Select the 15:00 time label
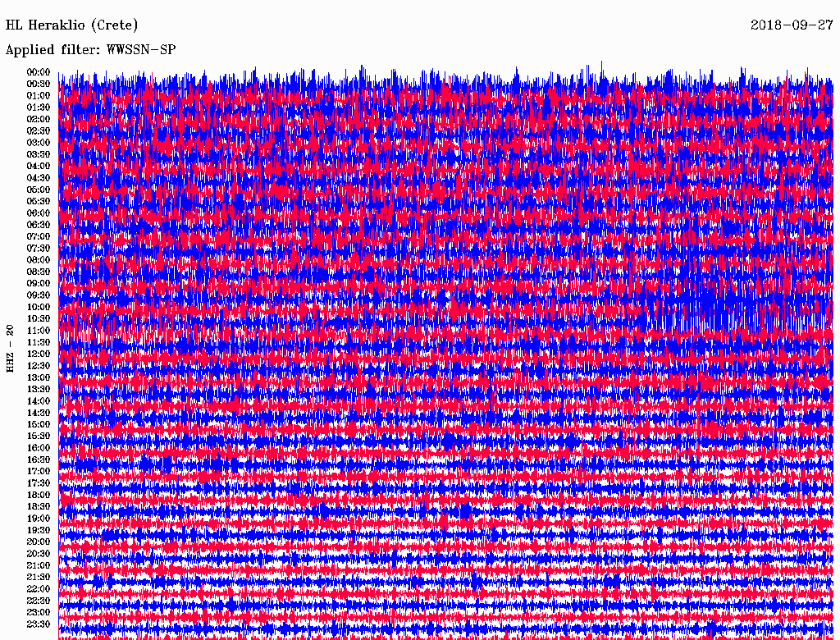 click(x=38, y=424)
